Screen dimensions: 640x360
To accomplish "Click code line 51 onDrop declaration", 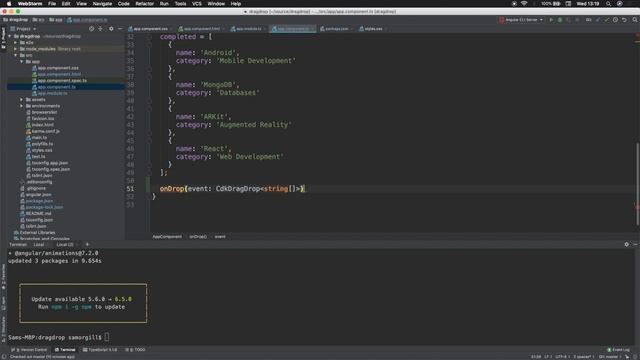I will pos(232,189).
